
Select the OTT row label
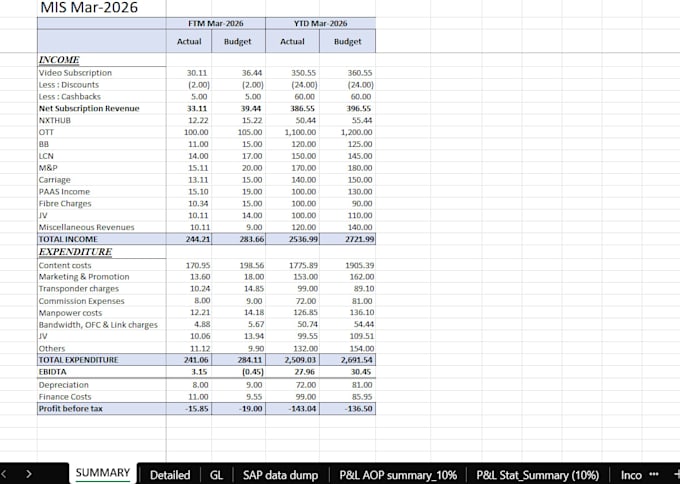pos(46,132)
